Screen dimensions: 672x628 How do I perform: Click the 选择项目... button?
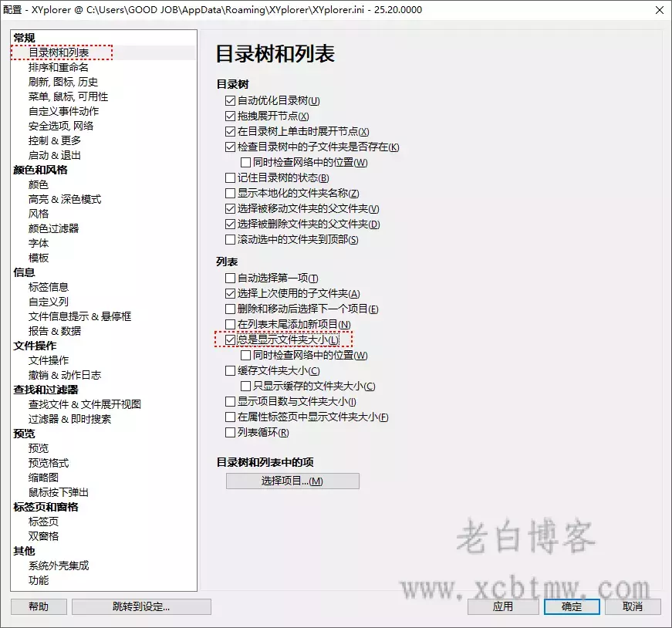(292, 481)
